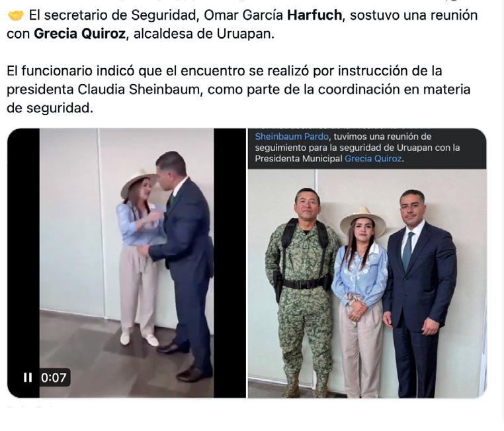The image size is (504, 431).
Task: Click the dark caption banner above the group photo
Action: click(367, 148)
